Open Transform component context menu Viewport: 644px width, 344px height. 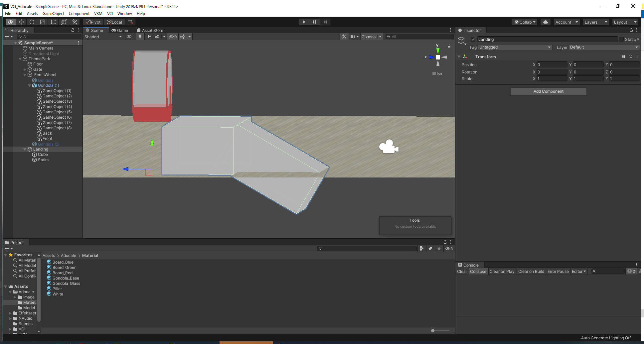637,57
